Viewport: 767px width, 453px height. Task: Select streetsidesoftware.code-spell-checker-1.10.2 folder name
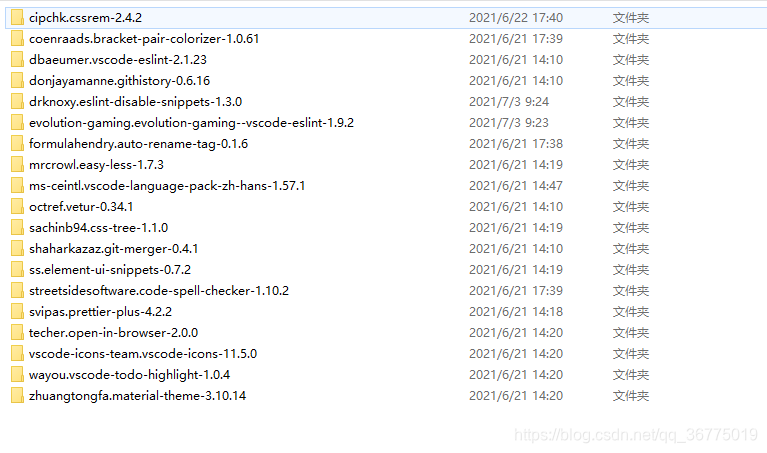click(159, 291)
